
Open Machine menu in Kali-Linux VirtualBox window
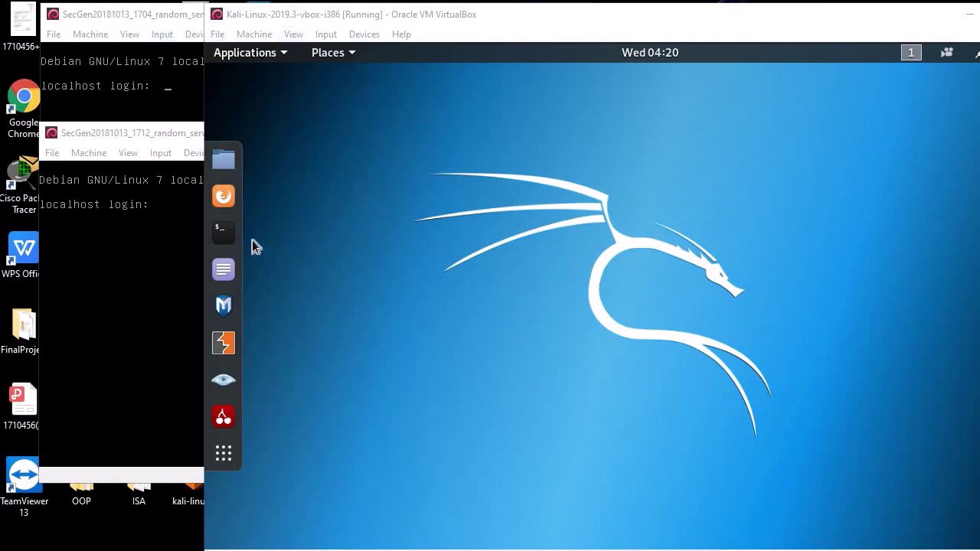(x=254, y=34)
